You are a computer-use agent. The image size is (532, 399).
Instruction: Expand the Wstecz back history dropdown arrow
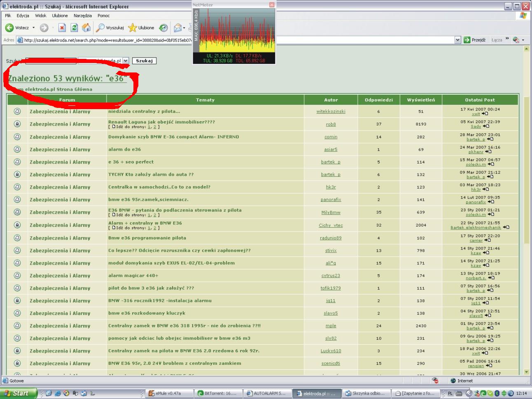click(33, 28)
